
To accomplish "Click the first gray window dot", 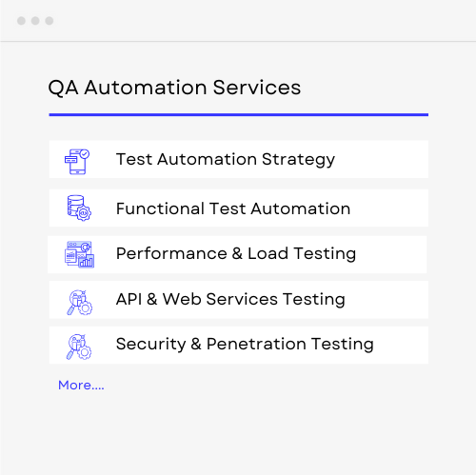I will (21, 21).
